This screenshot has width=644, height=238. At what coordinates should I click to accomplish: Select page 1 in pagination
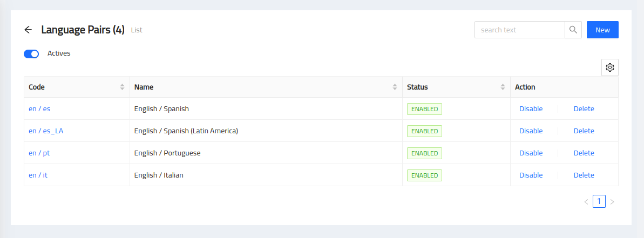pos(599,201)
